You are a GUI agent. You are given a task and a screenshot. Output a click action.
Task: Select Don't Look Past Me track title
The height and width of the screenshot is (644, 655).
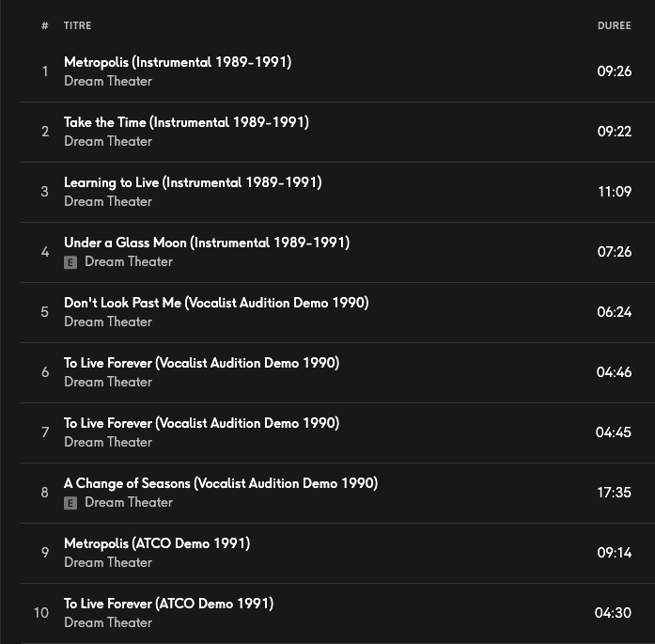click(x=216, y=303)
